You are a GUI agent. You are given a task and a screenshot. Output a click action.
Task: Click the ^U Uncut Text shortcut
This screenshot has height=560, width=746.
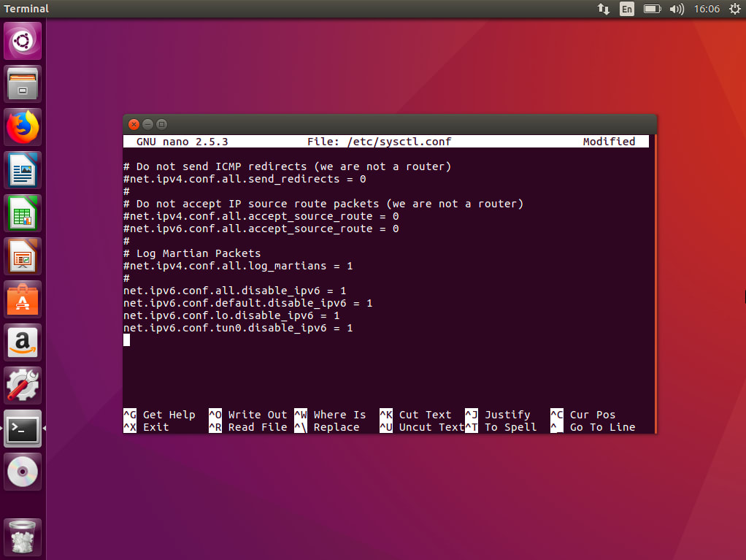422,427
